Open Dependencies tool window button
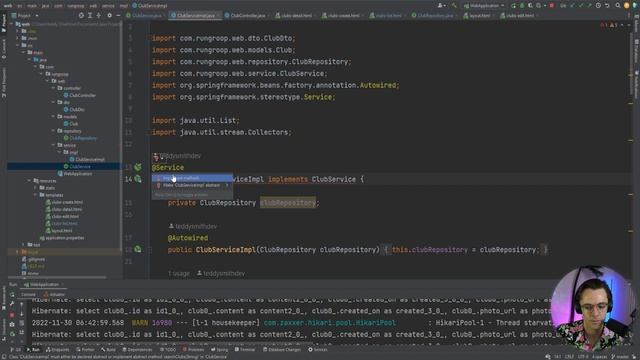 (137, 350)
